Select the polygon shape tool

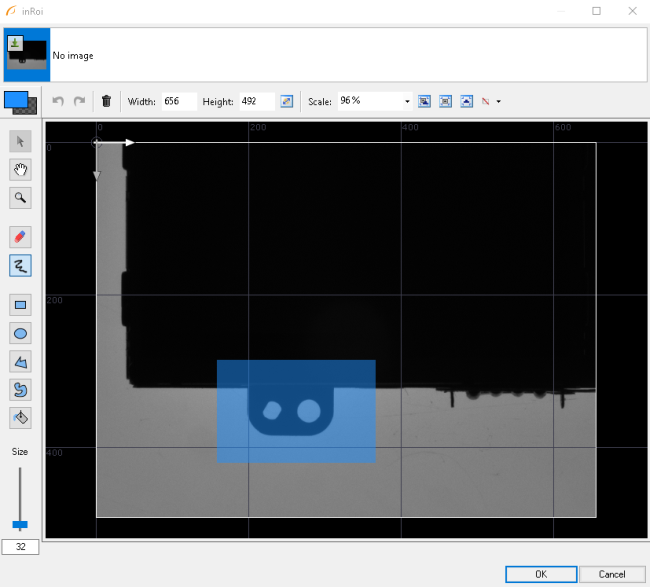20,360
